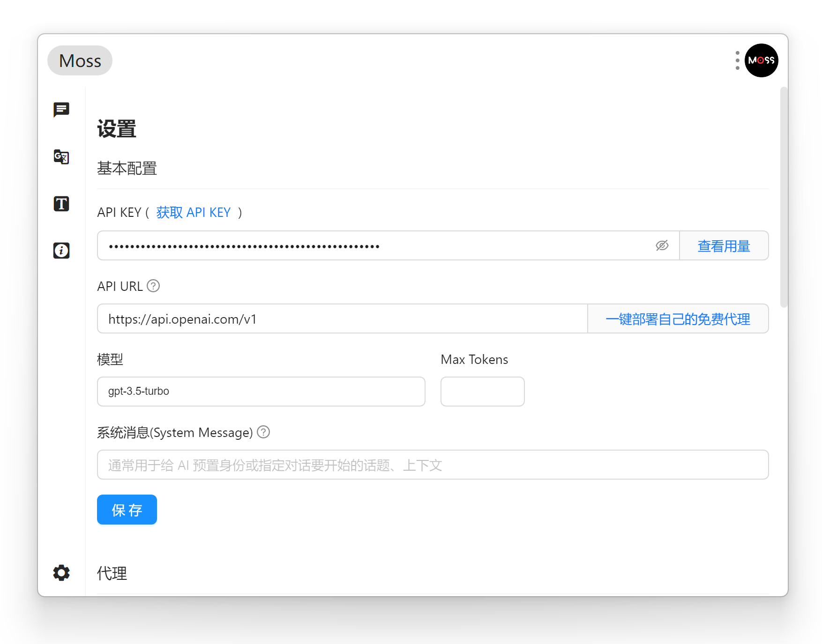Click the 查看用量 button
The image size is (822, 644).
click(x=724, y=245)
